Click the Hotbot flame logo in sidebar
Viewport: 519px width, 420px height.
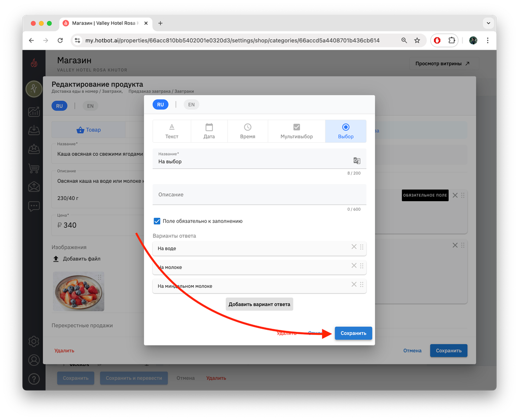(x=34, y=62)
